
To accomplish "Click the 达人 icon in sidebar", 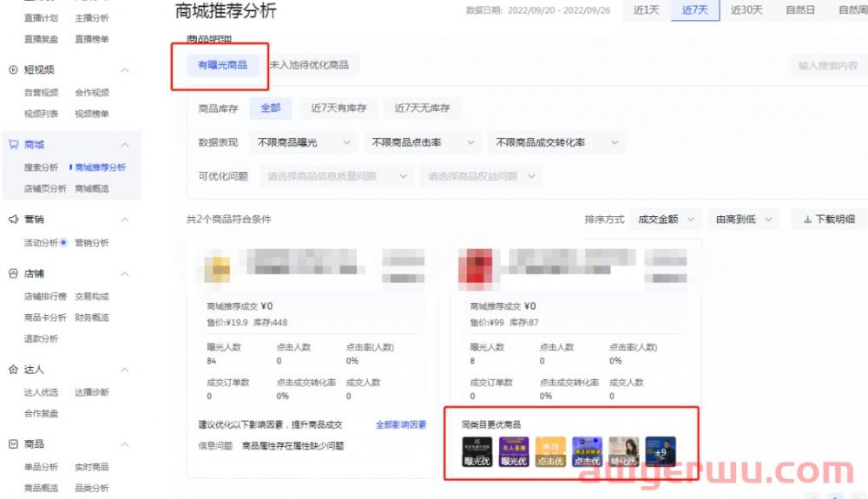I will click(x=13, y=369).
